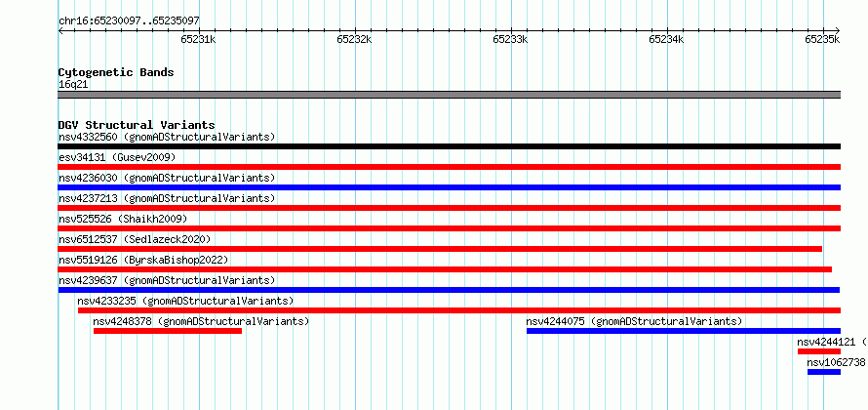The width and height of the screenshot is (868, 410).
Task: Click the 65231k ruler mark
Action: (198, 39)
